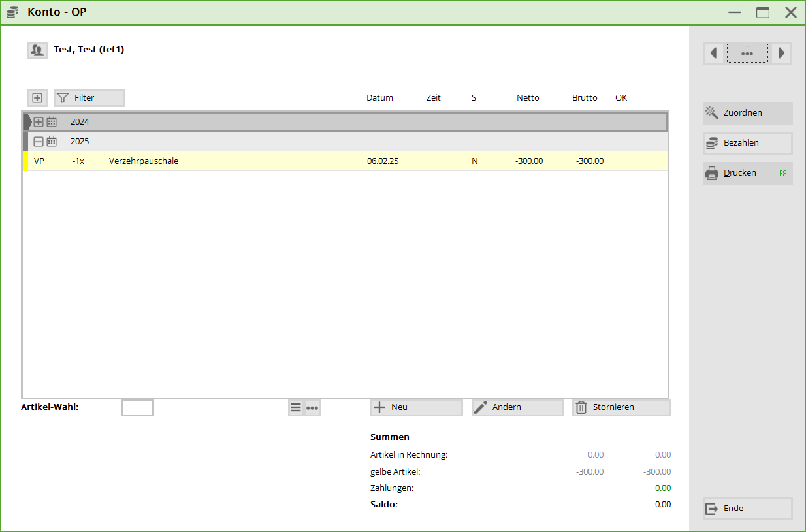
Task: Open the three-dots account selector at top right
Action: point(747,53)
